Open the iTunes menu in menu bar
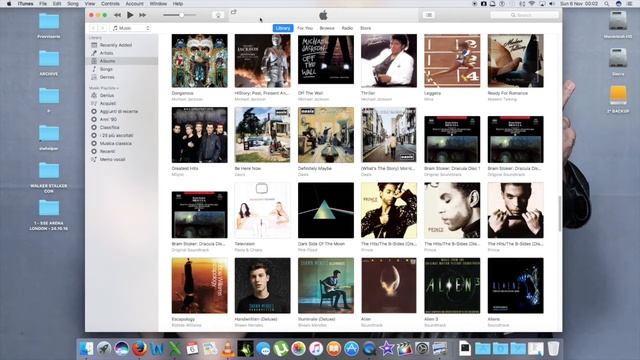Viewport: 640px width, 360px height. (26, 4)
